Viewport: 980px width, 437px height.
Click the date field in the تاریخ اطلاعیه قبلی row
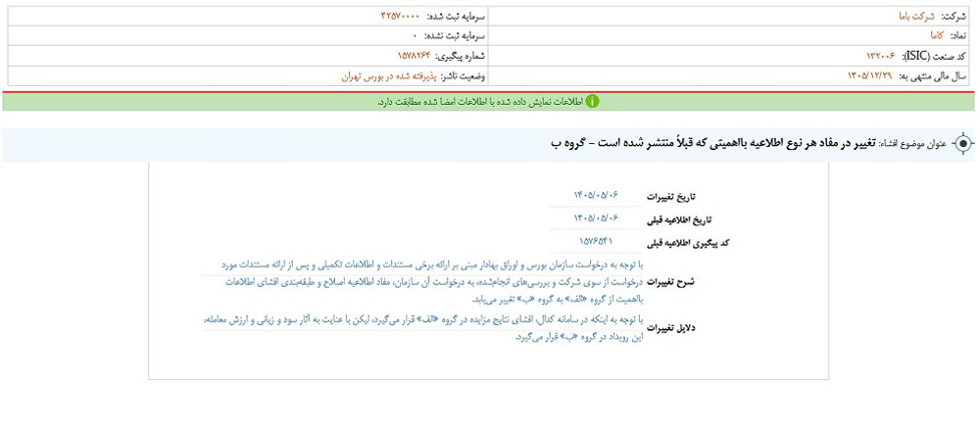pyautogui.click(x=596, y=218)
